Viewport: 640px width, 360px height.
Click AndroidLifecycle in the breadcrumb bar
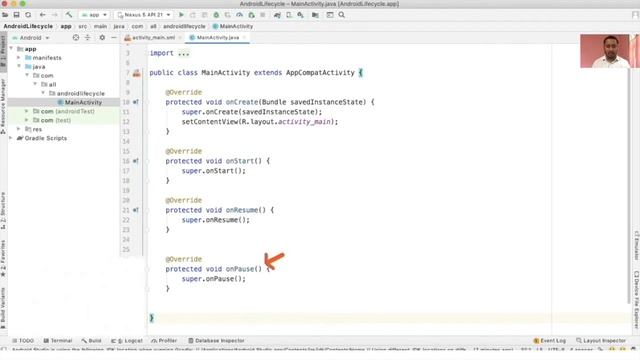tap(28, 26)
